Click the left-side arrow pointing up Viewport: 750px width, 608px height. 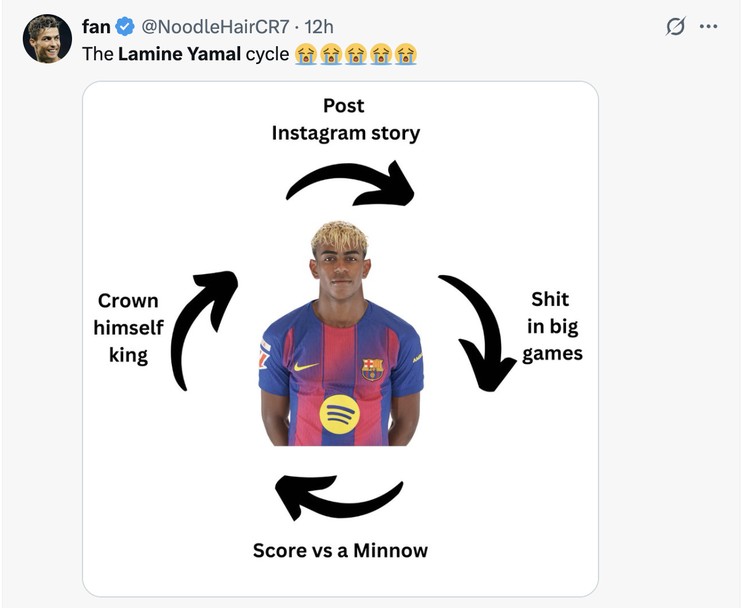click(201, 328)
